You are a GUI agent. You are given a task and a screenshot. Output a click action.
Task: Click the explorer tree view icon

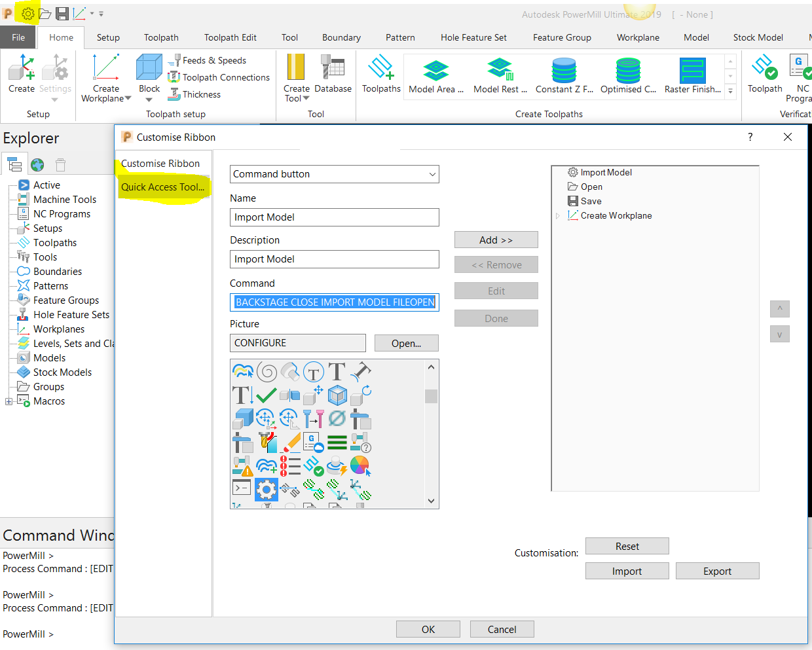[x=14, y=164]
